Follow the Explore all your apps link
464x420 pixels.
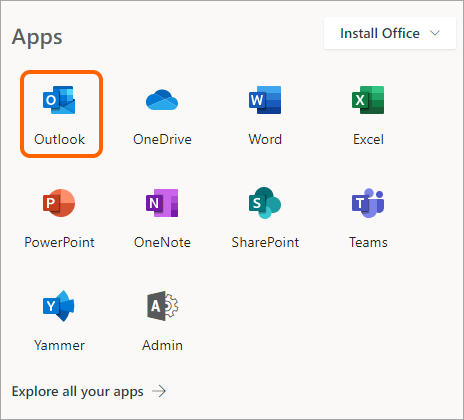tap(78, 391)
